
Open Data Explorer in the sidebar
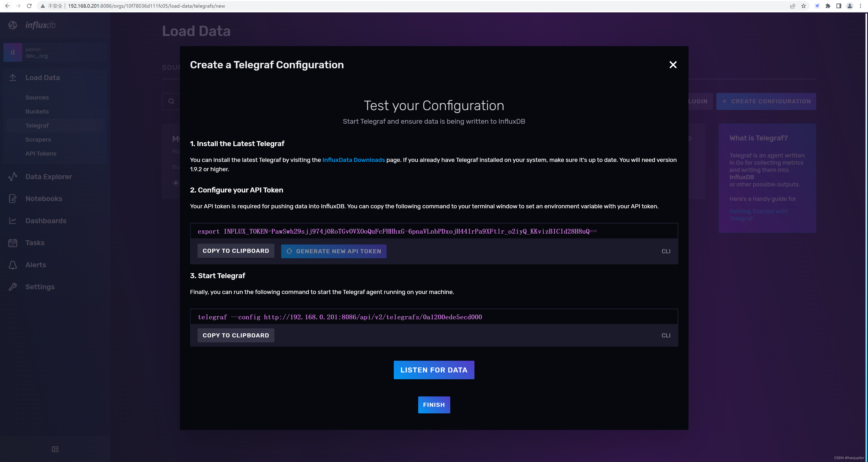pyautogui.click(x=49, y=177)
